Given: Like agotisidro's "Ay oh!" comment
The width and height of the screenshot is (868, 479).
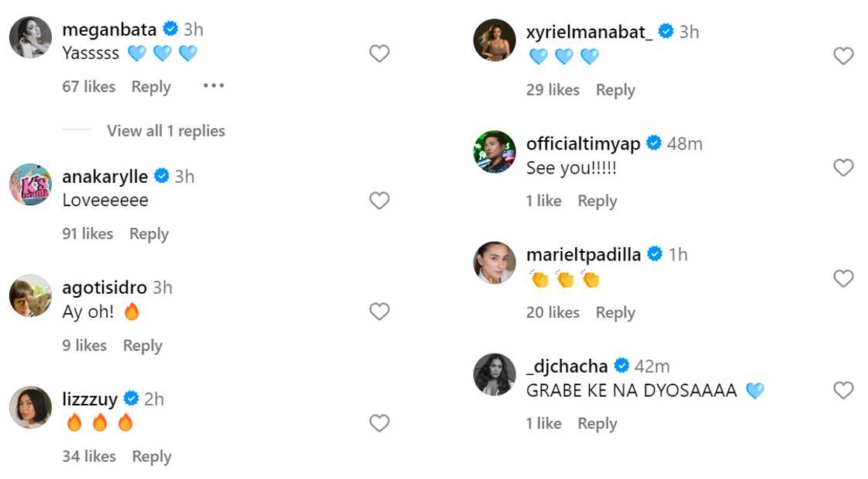Looking at the screenshot, I should (380, 312).
